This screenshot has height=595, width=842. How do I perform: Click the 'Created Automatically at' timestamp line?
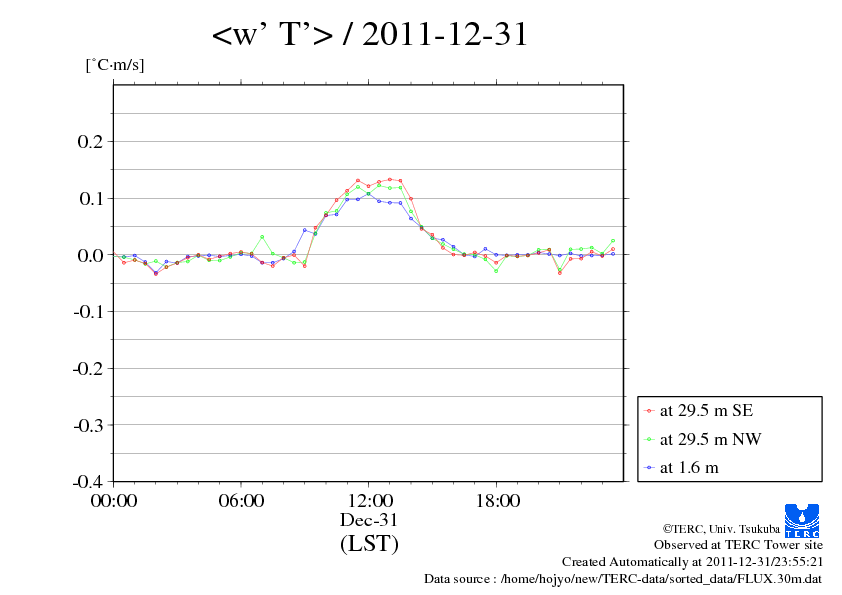point(693,562)
